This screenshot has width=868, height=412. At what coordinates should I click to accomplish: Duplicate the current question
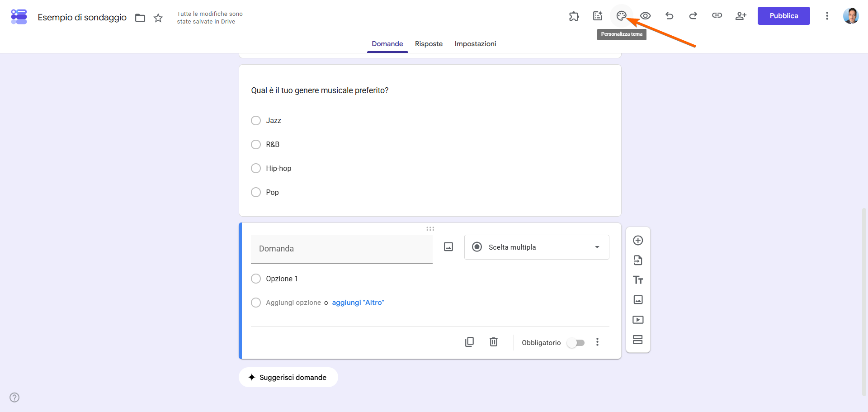470,342
